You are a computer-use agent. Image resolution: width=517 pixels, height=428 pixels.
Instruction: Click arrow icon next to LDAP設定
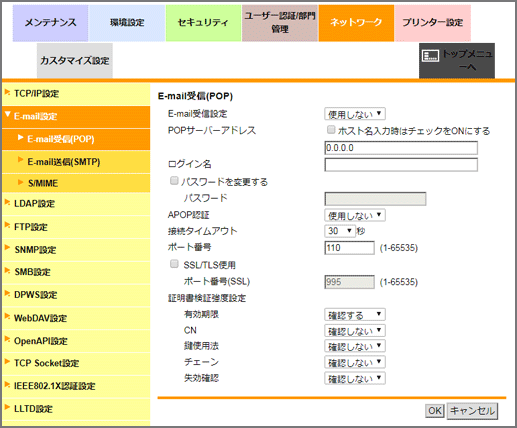[7, 202]
